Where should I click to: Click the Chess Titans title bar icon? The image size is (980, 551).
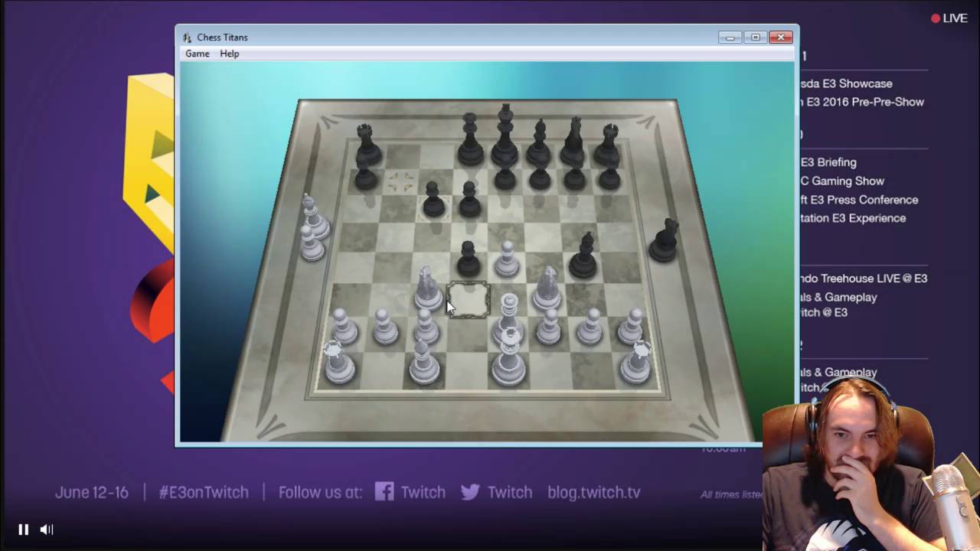click(188, 37)
